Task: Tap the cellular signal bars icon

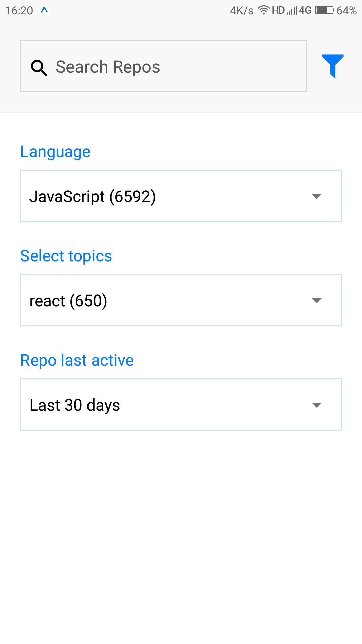Action: pyautogui.click(x=292, y=11)
